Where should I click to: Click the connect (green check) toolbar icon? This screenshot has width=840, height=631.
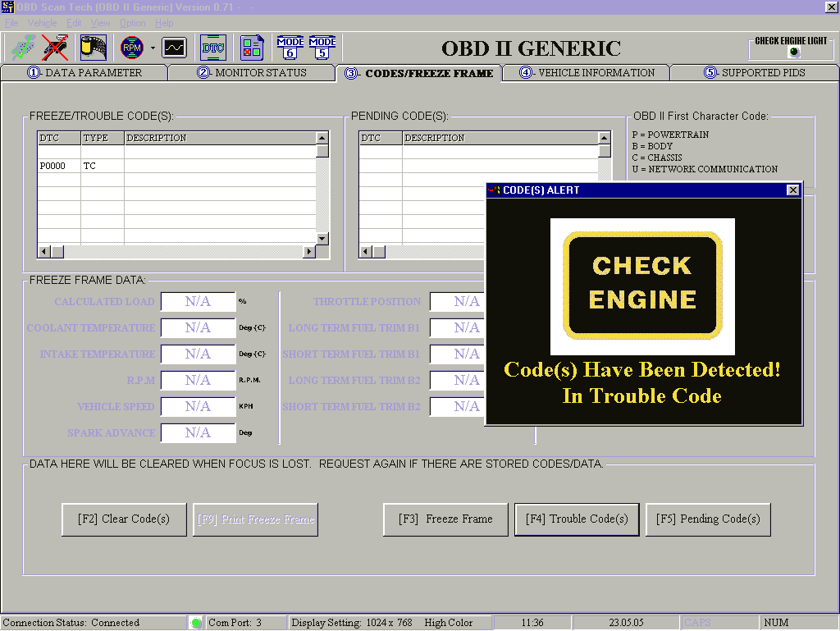pyautogui.click(x=22, y=48)
